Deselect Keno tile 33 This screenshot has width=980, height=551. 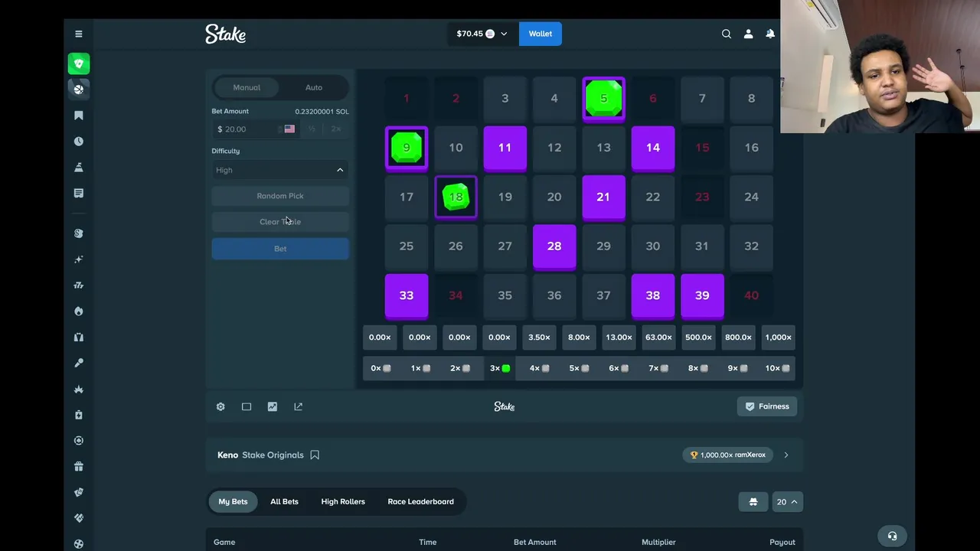[x=407, y=295]
